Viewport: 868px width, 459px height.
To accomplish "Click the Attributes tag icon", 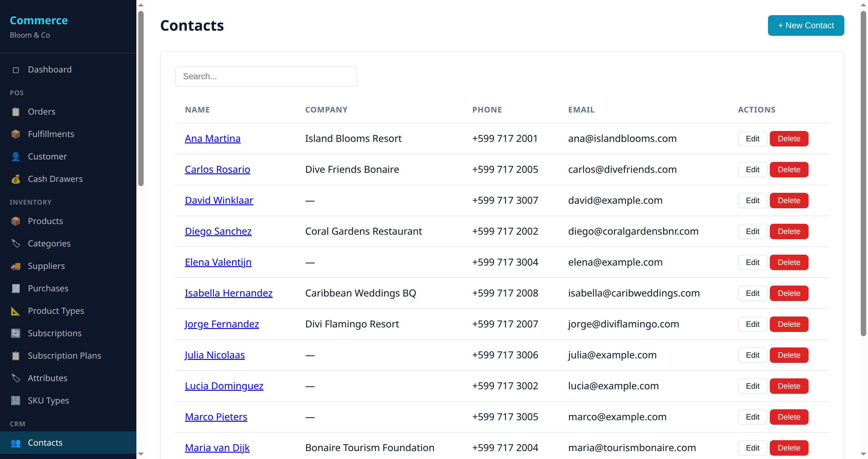I will tap(15, 378).
